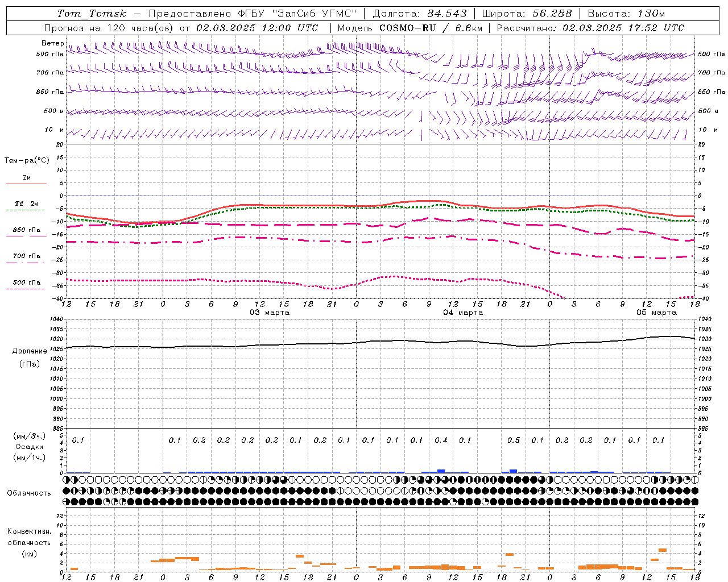Select the left 700 гПа wind row label
728x582 pixels.
pyautogui.click(x=50, y=73)
